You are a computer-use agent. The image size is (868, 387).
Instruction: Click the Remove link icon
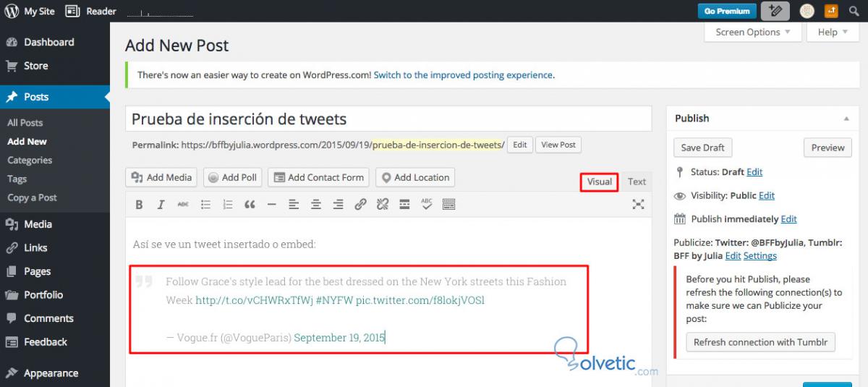(383, 205)
